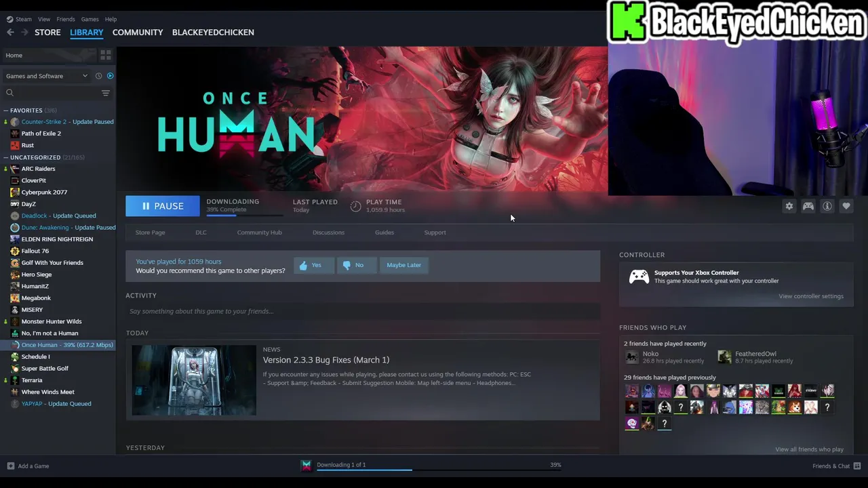Screen dimensions: 868x488
Task: Open Once Human download icon in status bar
Action: click(307, 466)
